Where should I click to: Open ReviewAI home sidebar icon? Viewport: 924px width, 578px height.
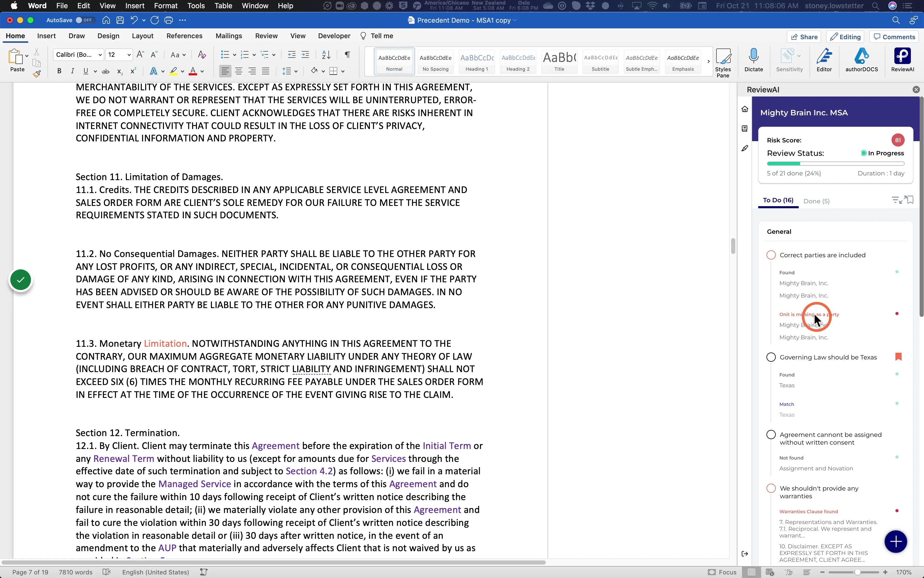[x=745, y=109]
